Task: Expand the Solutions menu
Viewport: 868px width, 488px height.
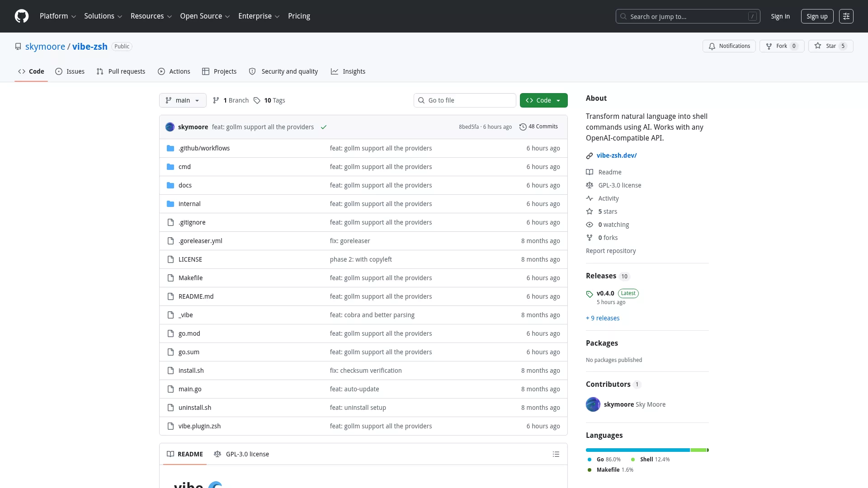Action: pos(103,16)
